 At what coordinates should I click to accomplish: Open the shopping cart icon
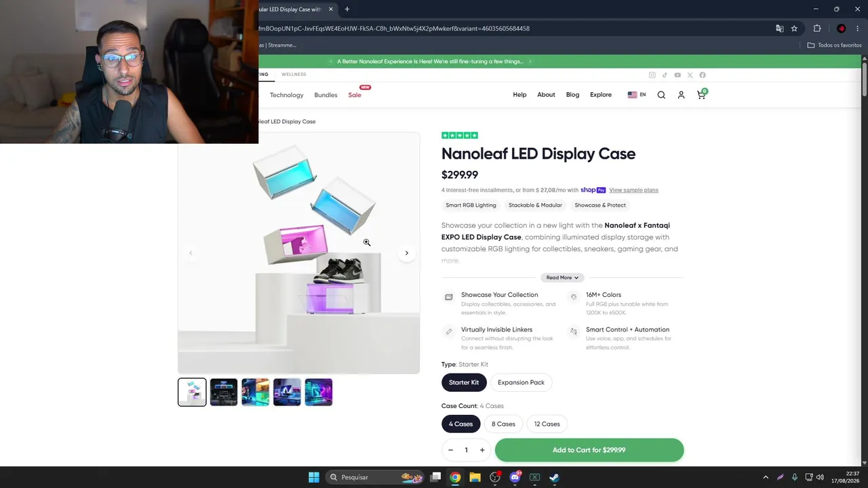coord(701,94)
